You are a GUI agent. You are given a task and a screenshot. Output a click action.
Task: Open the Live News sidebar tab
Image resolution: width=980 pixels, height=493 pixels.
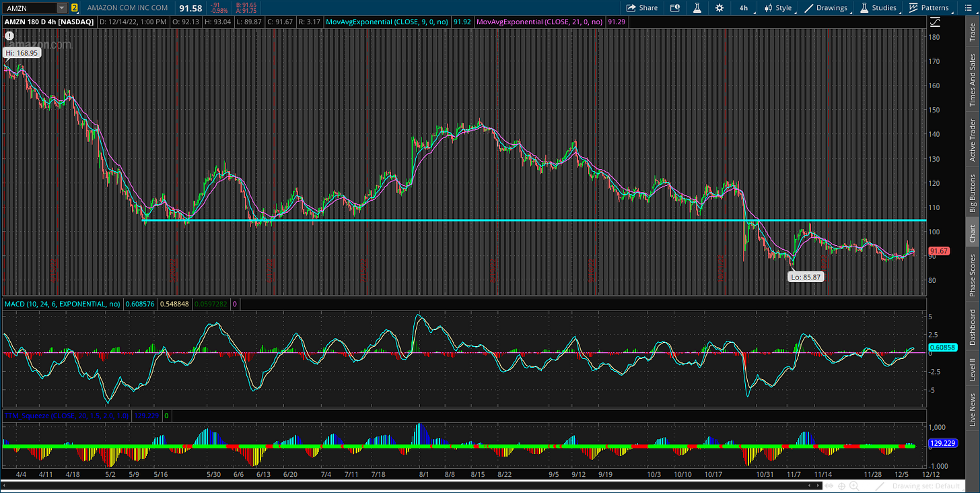pos(973,411)
